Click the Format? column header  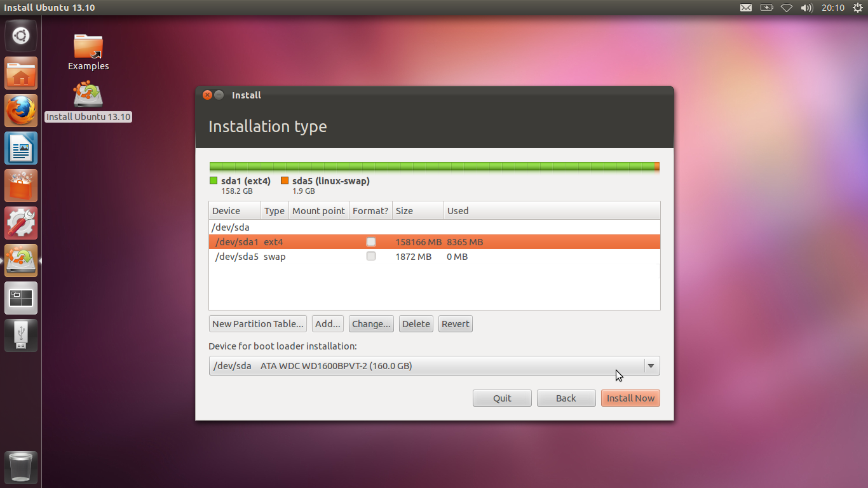370,211
